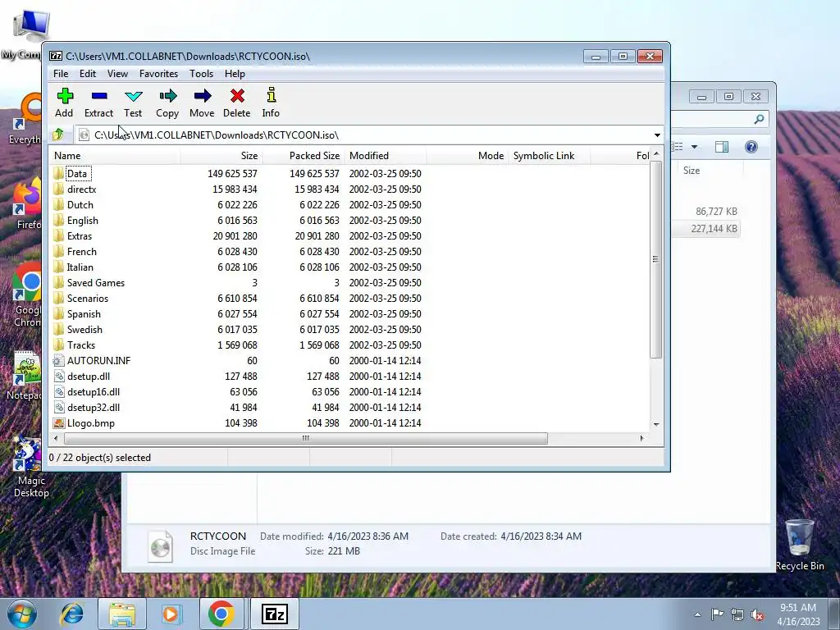Click the horizontal scrollbar thumb

tap(306, 438)
